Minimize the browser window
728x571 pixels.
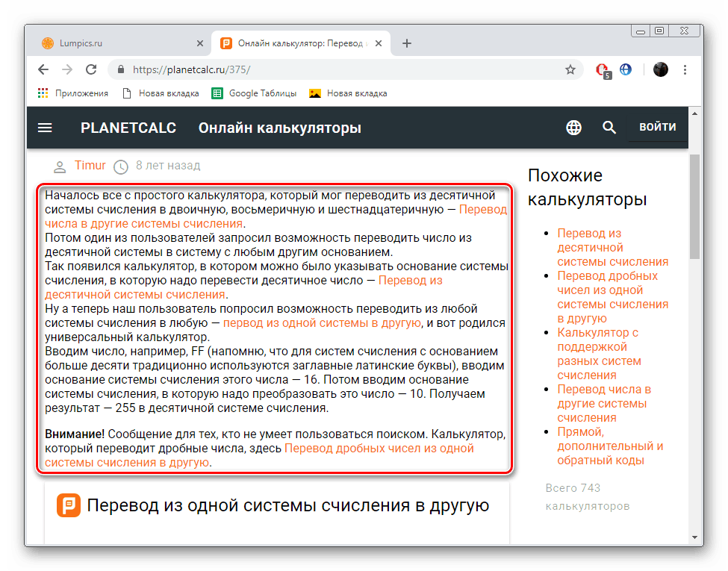tap(641, 31)
